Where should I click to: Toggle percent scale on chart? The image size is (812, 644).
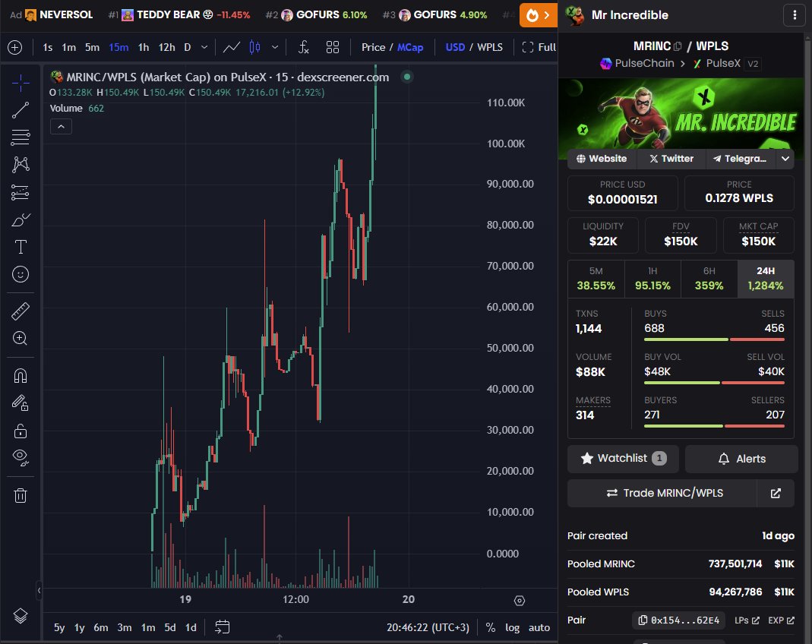[x=490, y=627]
